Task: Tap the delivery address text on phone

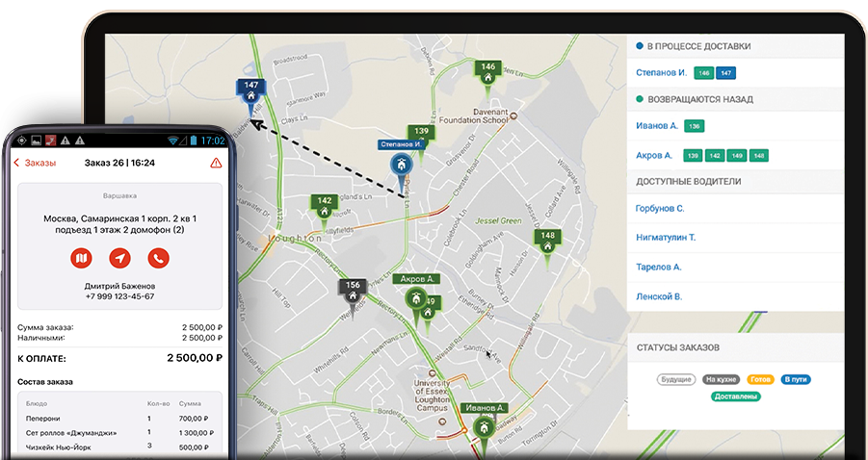Action: pos(119,224)
